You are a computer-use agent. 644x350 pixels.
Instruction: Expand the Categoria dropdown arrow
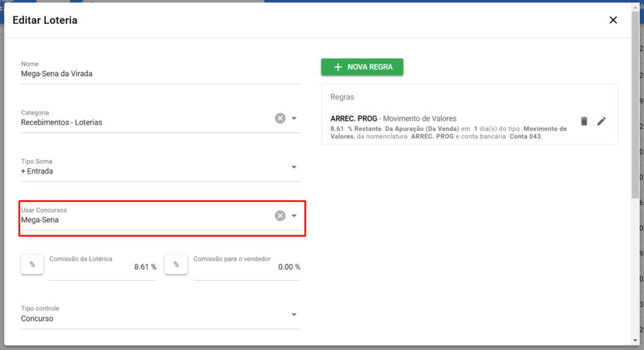point(294,118)
